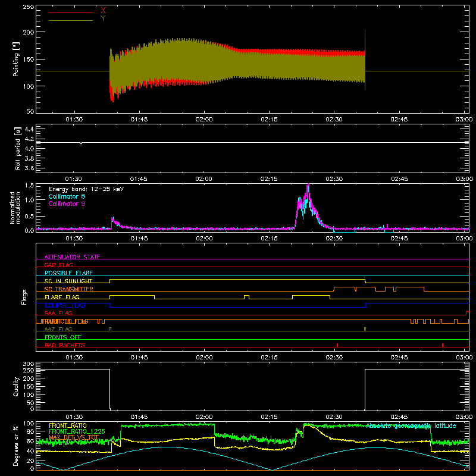
Task: Click the green FRONTS_OFF label
Action: click(63, 337)
